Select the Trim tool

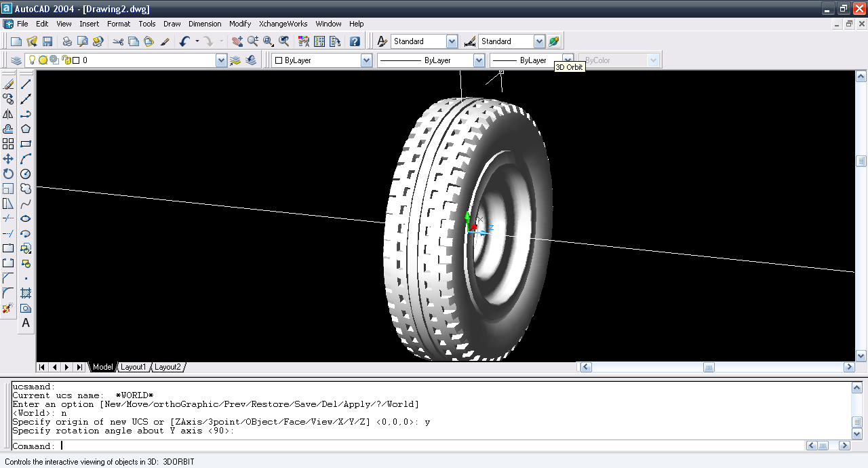click(x=8, y=218)
